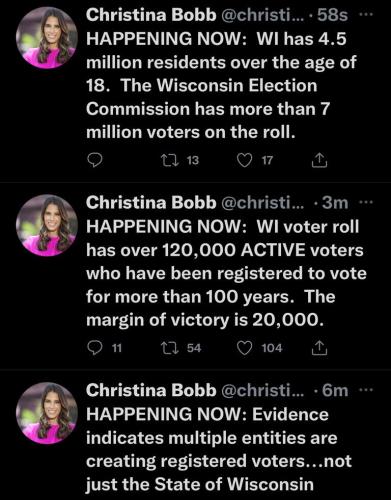Open the tweet about margin of victory
The image size is (391, 500).
tap(226, 273)
